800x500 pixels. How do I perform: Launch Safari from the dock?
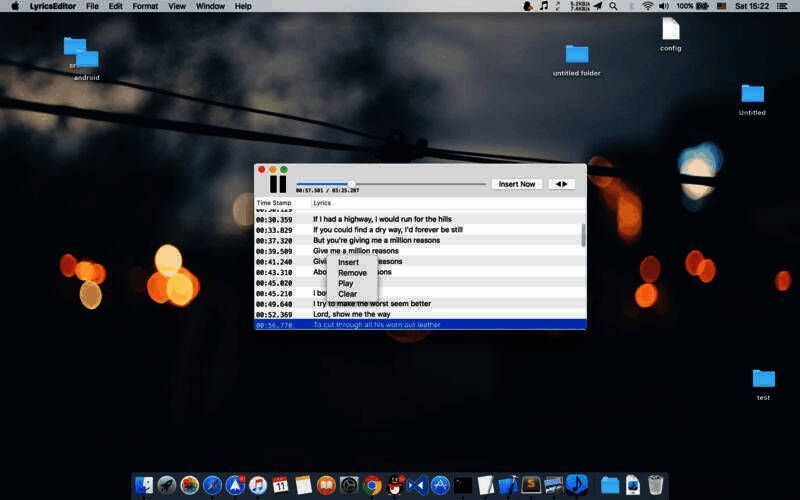pyautogui.click(x=212, y=485)
